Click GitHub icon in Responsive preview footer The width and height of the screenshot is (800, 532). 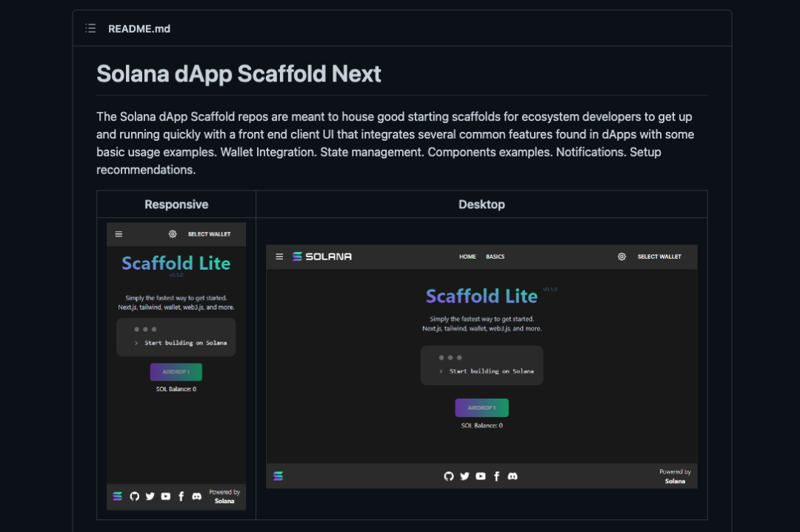pyautogui.click(x=134, y=496)
